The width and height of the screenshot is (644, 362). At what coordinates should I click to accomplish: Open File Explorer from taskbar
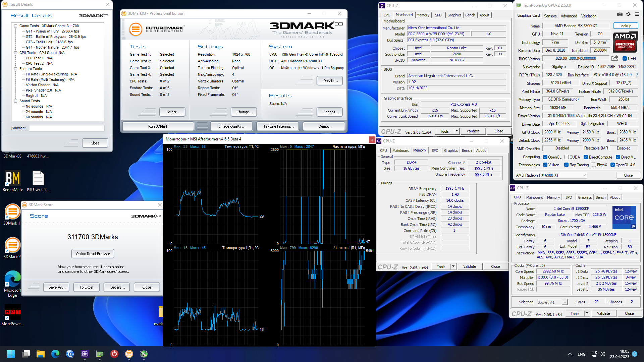click(41, 354)
